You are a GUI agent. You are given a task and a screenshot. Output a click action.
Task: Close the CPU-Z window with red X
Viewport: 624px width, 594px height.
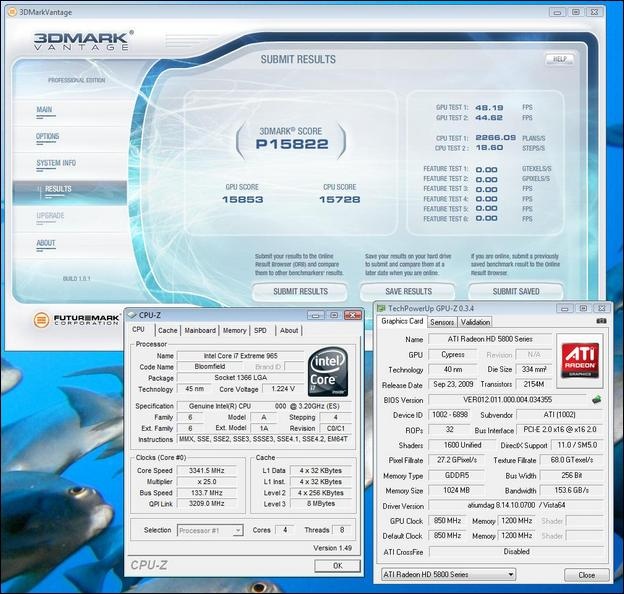tap(353, 315)
